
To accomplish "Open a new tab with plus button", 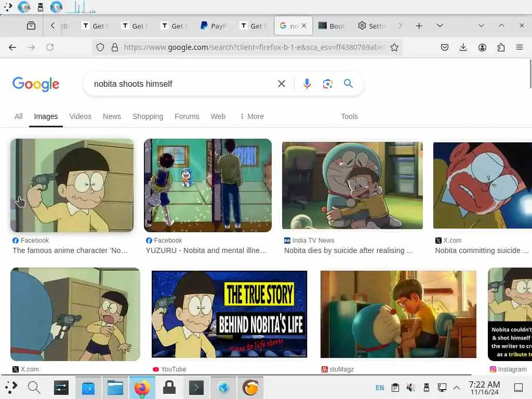I will tap(419, 26).
